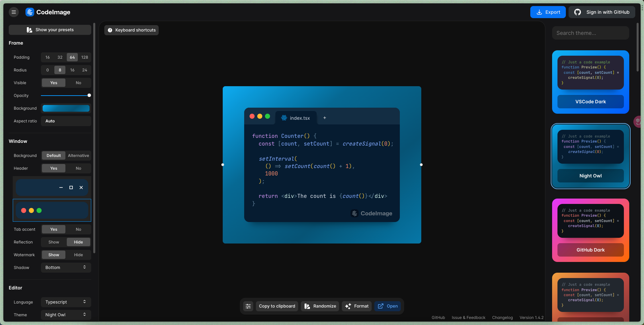
Task: Click the React icon on index.tsx tab
Action: (284, 118)
